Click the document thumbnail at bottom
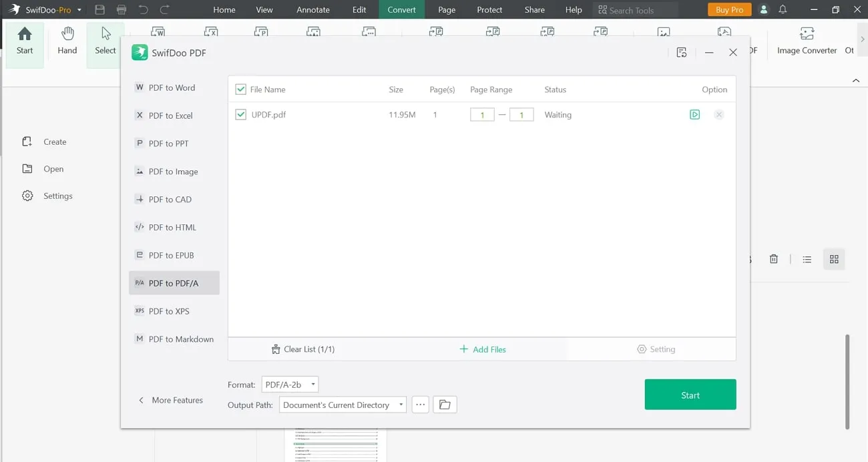The image size is (868, 462). tap(335, 445)
